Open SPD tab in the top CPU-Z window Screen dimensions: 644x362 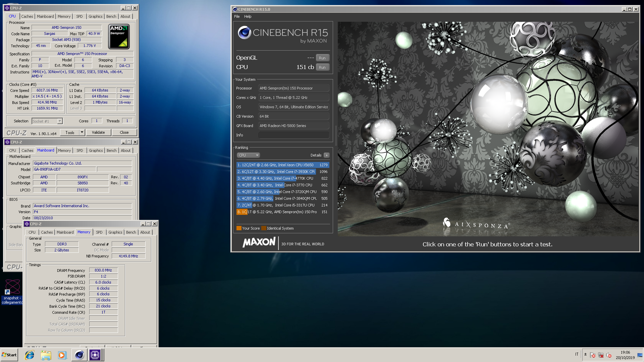[79, 16]
